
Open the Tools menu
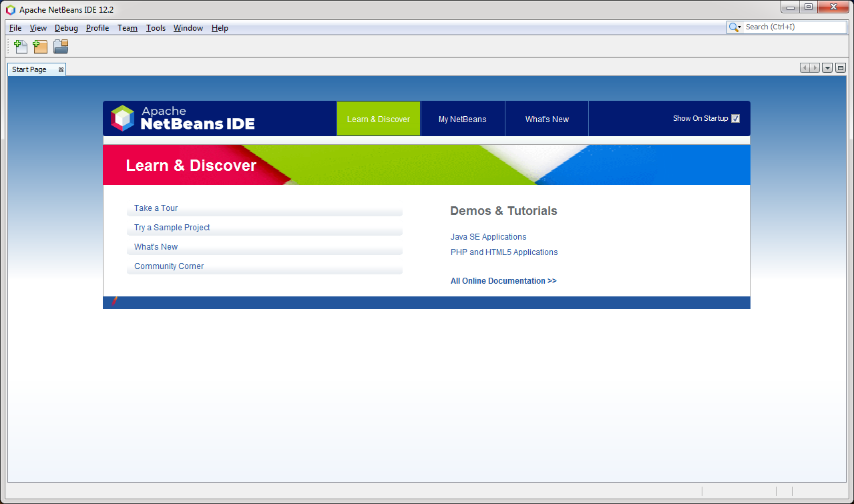156,27
